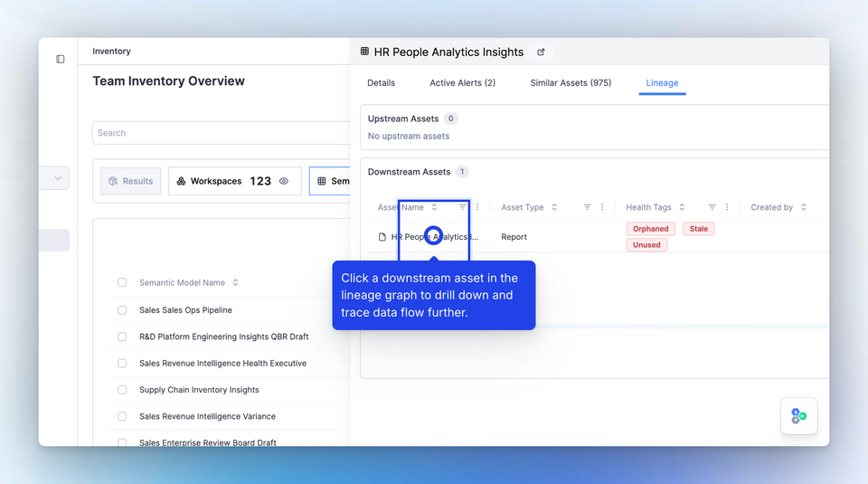Select the Lineage tab
This screenshot has height=484, width=868.
[x=662, y=83]
